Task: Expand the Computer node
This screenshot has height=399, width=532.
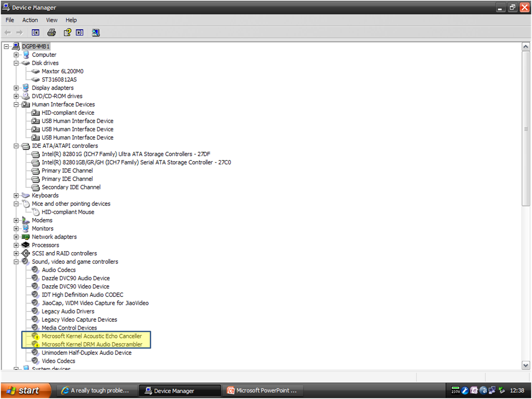Action: tap(16, 55)
